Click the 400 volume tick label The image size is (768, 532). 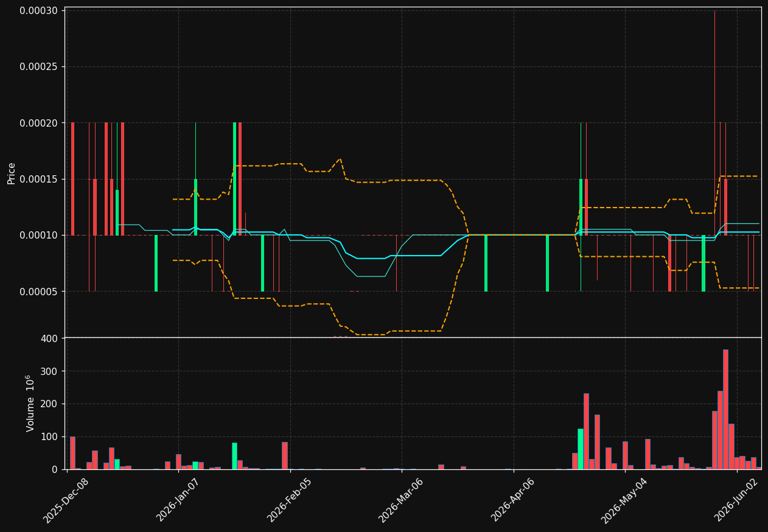pos(50,338)
